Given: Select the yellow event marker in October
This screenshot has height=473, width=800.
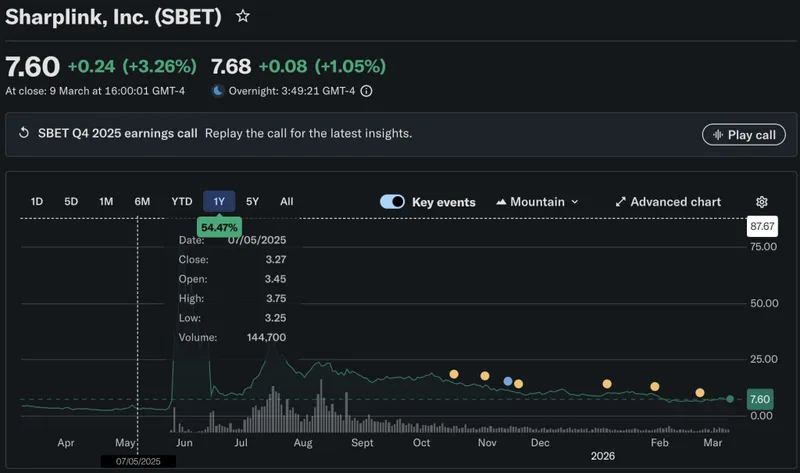Looking at the screenshot, I should coord(454,374).
